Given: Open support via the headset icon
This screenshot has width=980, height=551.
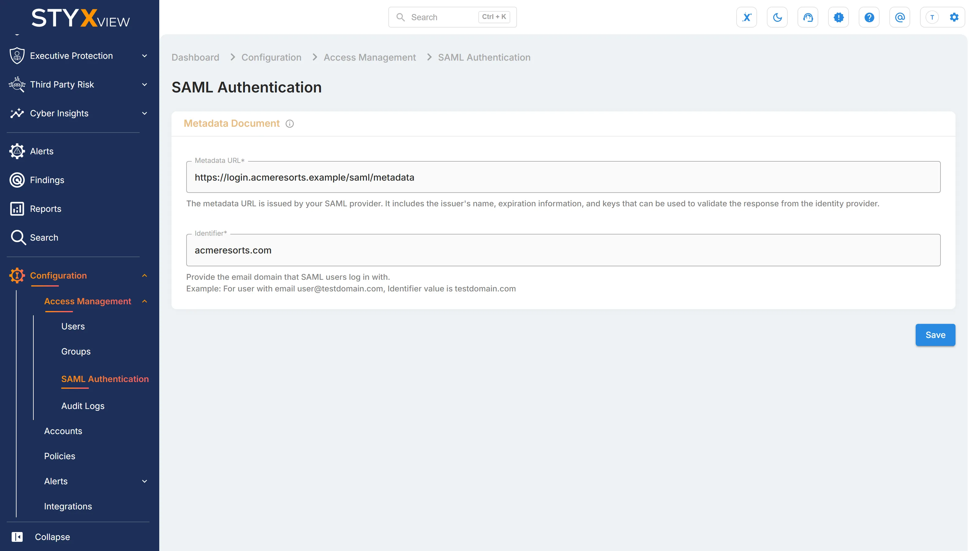Looking at the screenshot, I should tap(808, 17).
